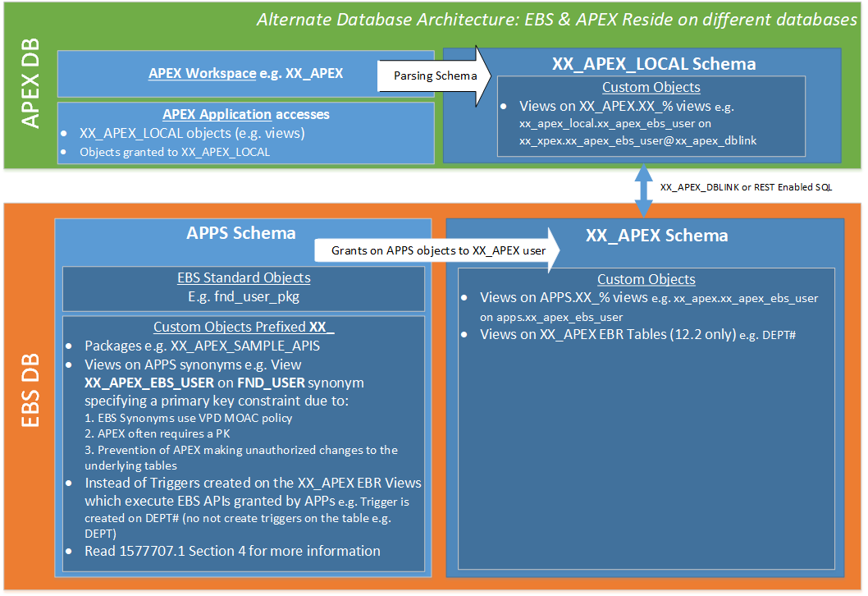Select EBS Synonyms use VPD MOAC policy
Image resolution: width=868 pixels, height=596 pixels.
pyautogui.click(x=188, y=418)
